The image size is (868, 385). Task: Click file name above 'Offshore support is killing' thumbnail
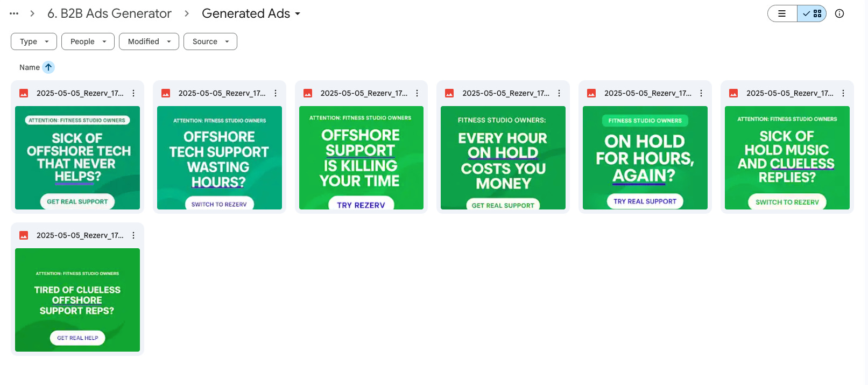[364, 93]
